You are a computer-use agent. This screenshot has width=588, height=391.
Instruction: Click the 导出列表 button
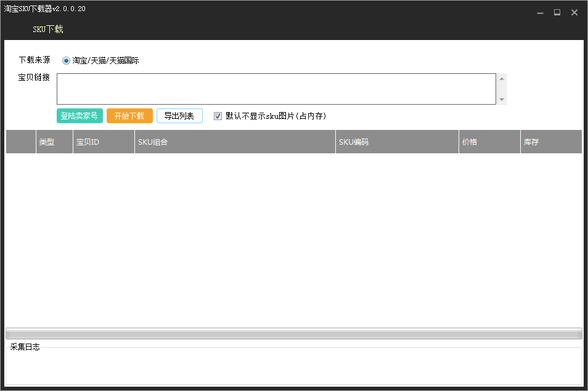point(179,116)
